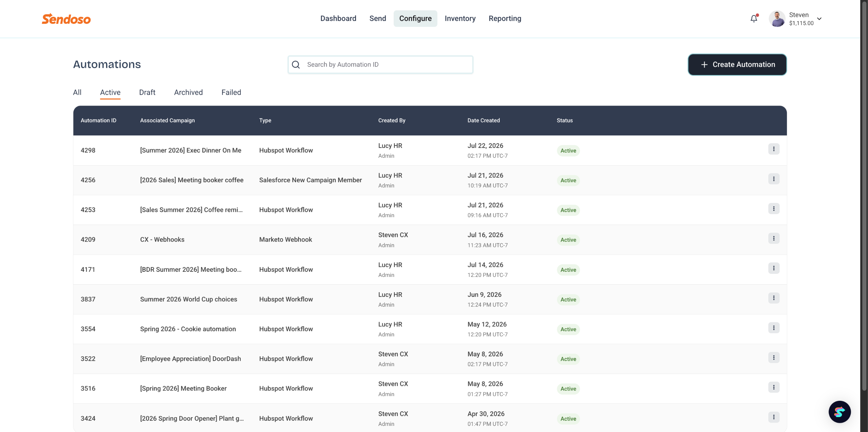This screenshot has height=432, width=868.
Task: Open the notifications bell
Action: (754, 18)
